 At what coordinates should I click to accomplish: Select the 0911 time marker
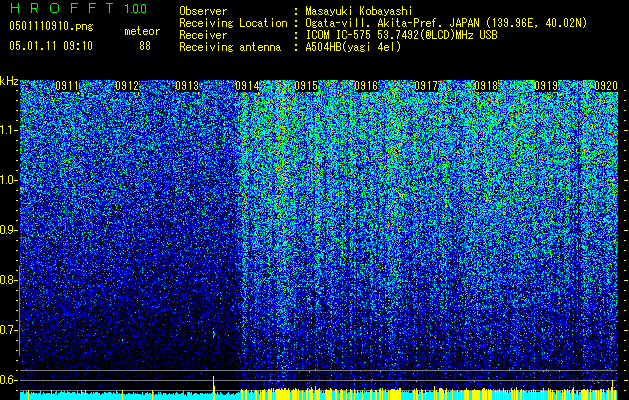[67, 86]
